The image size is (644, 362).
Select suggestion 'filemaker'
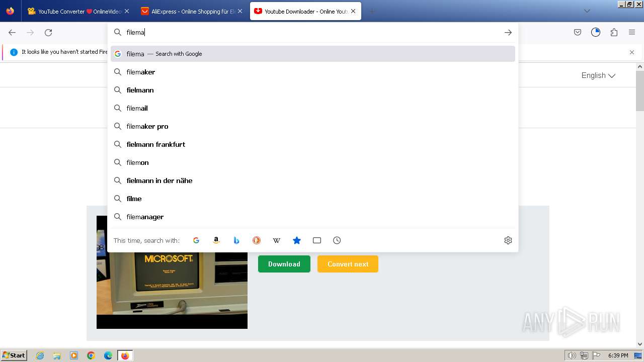(x=313, y=72)
